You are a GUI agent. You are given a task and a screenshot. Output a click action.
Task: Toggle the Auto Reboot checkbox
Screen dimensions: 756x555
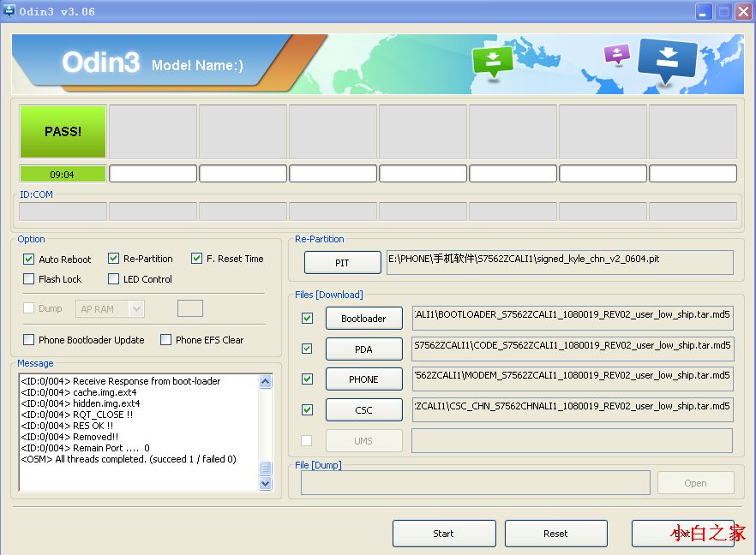tap(28, 260)
